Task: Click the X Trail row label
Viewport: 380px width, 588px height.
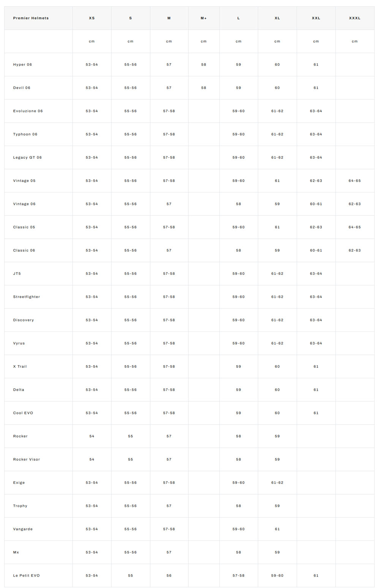Action: point(20,366)
